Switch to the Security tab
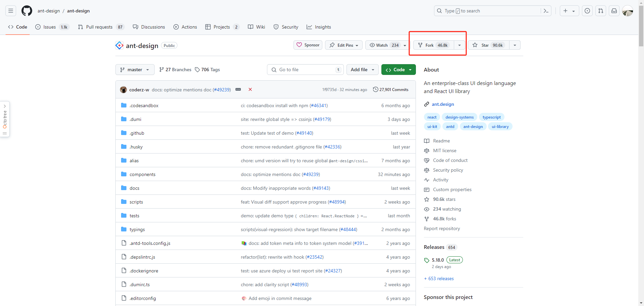Viewport: 644px width, 306px height. coord(286,27)
